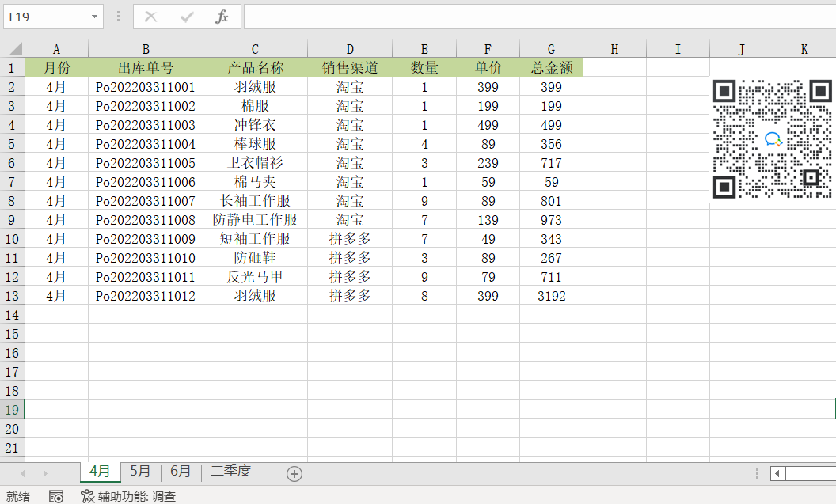
Task: Click into the formula bar input area
Action: tap(540, 17)
